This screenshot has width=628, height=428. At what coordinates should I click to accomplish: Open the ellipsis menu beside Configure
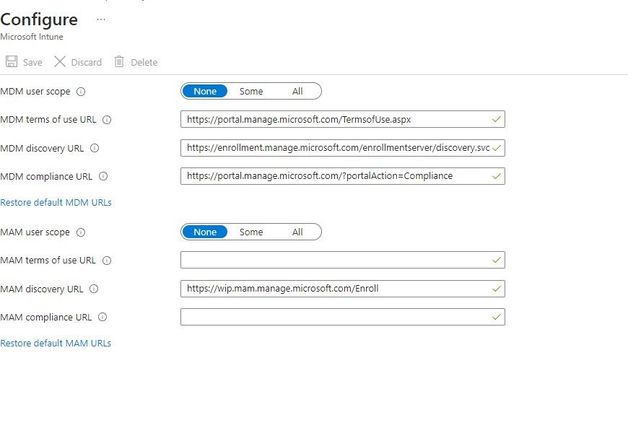point(101,19)
